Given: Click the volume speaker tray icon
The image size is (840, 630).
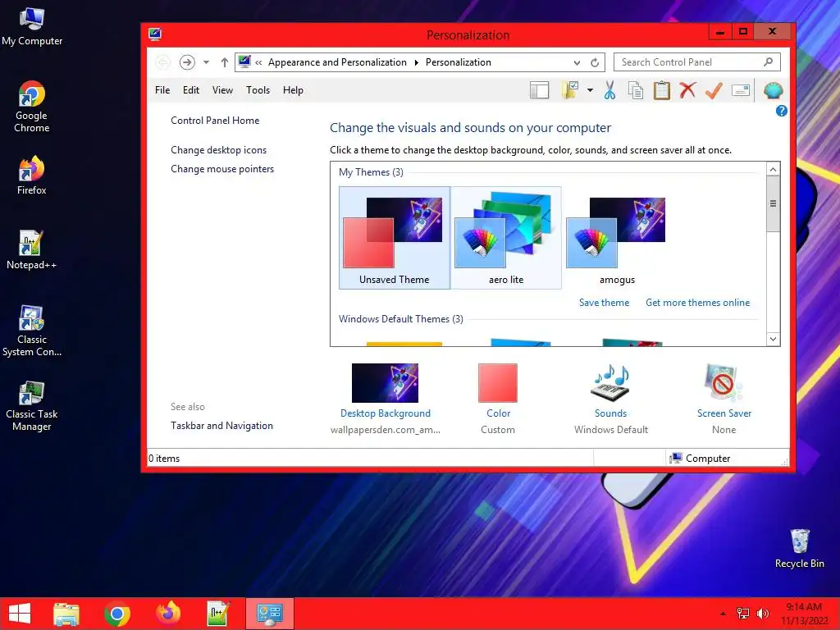Looking at the screenshot, I should [762, 614].
